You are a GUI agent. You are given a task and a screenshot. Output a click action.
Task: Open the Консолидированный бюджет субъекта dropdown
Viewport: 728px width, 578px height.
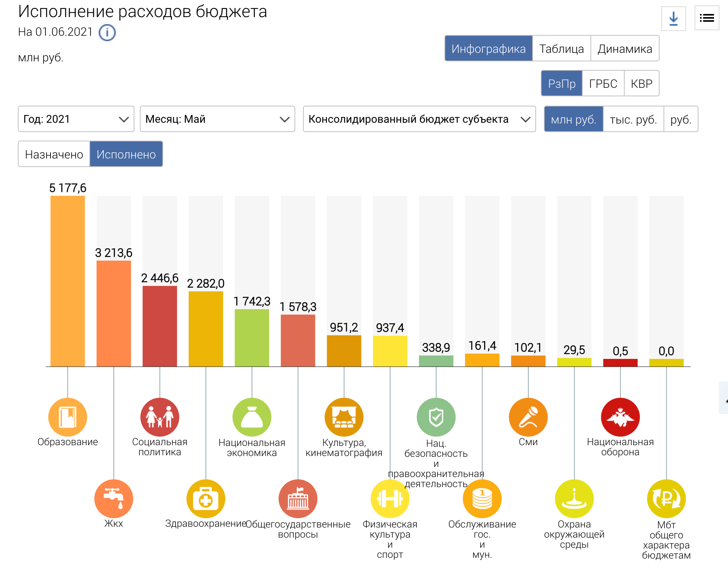420,119
